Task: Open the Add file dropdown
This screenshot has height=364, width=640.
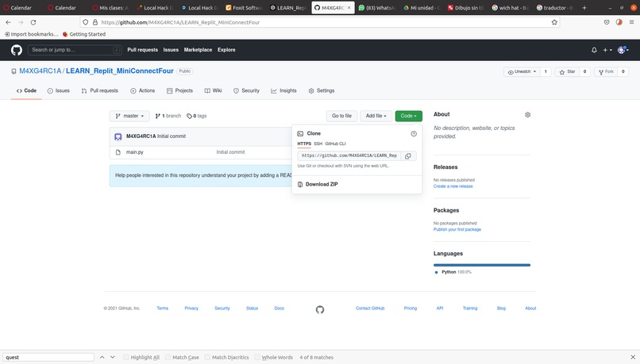Action: pyautogui.click(x=376, y=116)
